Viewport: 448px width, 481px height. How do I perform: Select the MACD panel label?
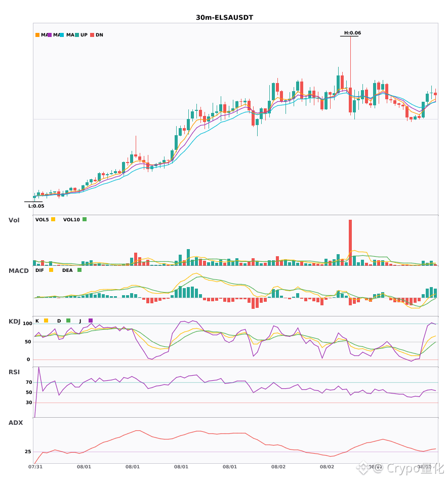tap(18, 271)
